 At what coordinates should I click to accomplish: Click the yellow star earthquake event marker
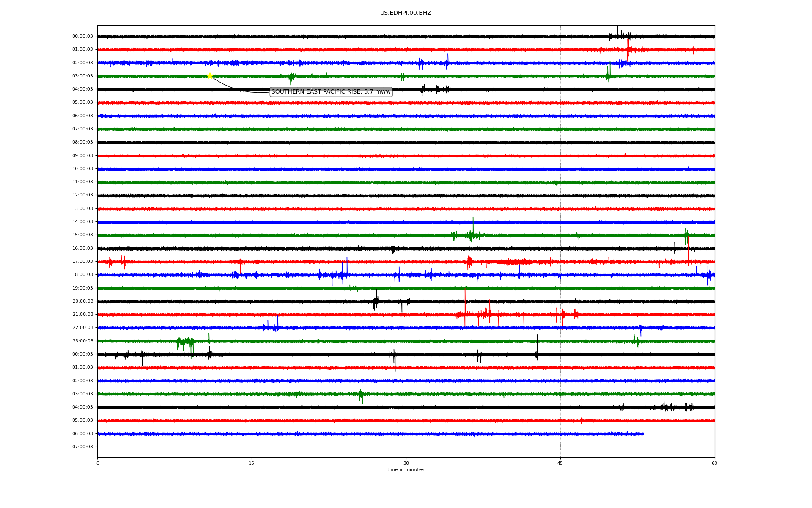click(x=210, y=76)
